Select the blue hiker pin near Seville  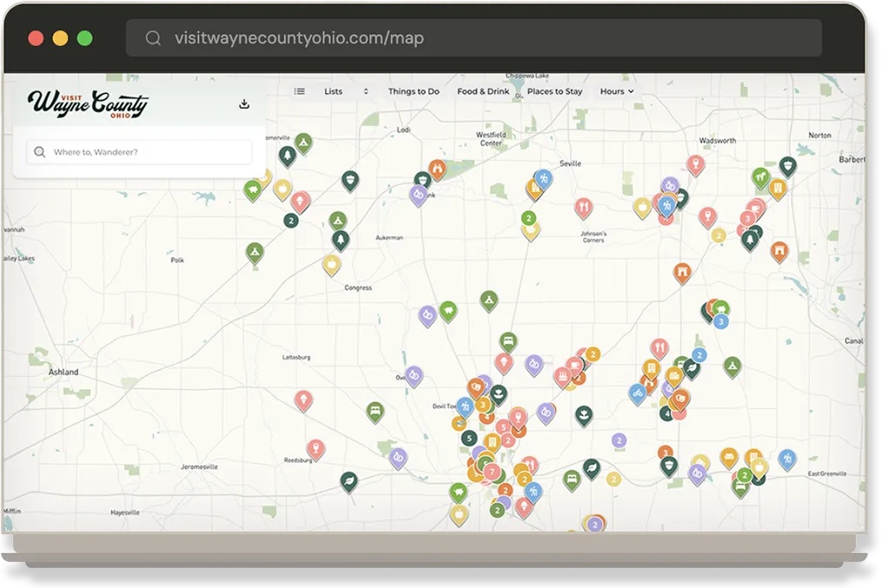pyautogui.click(x=543, y=179)
